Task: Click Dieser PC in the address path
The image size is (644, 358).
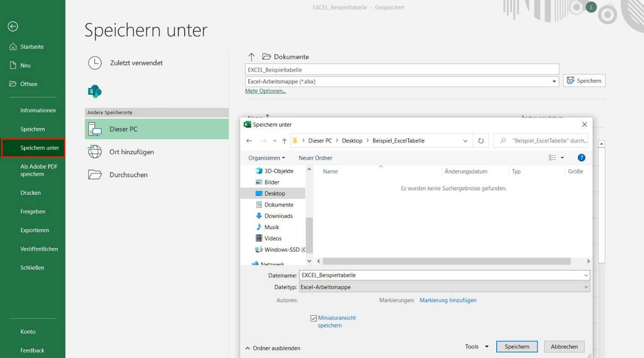Action: point(320,141)
